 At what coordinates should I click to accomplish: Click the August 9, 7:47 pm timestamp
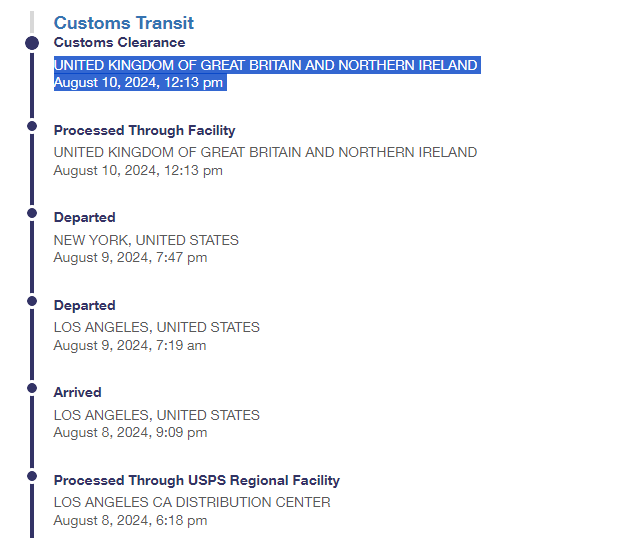[130, 258]
